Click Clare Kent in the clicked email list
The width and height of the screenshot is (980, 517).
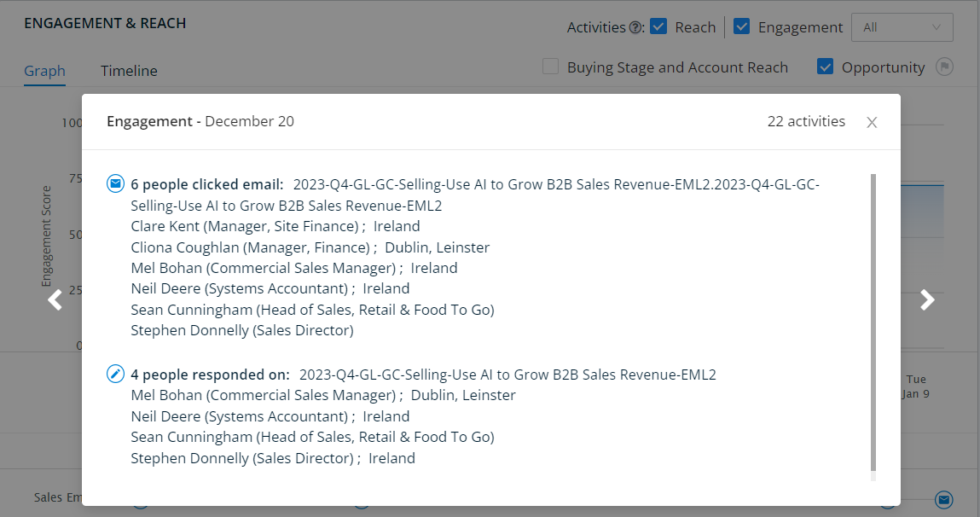pos(165,226)
